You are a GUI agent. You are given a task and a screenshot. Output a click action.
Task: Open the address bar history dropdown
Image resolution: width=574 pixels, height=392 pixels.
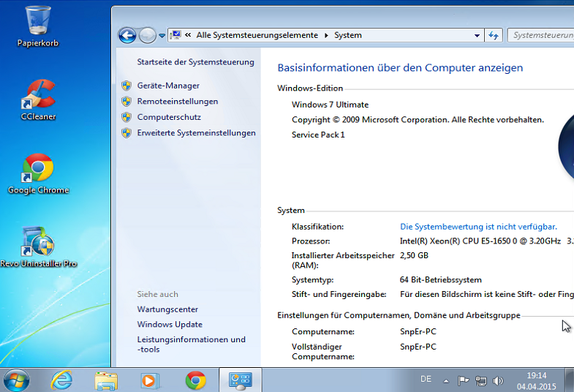pyautogui.click(x=477, y=35)
